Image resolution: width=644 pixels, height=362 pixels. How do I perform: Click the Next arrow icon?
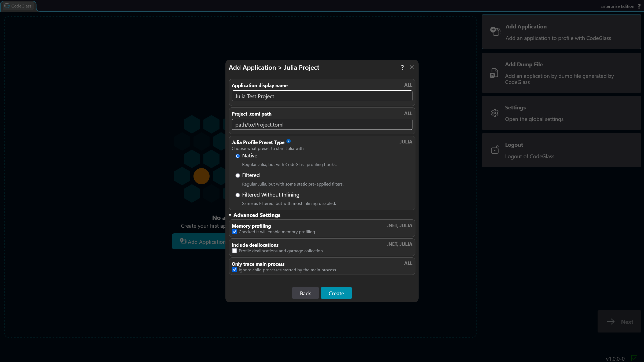tap(611, 322)
